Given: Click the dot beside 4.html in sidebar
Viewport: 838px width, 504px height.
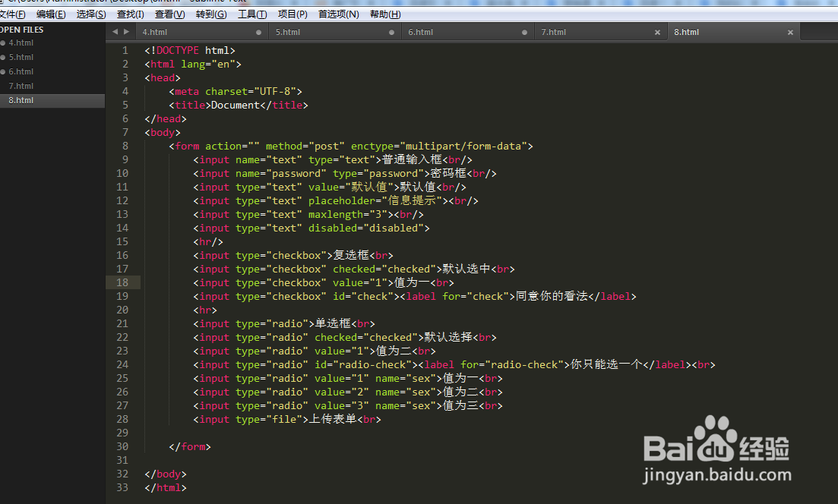Looking at the screenshot, I should [3, 43].
